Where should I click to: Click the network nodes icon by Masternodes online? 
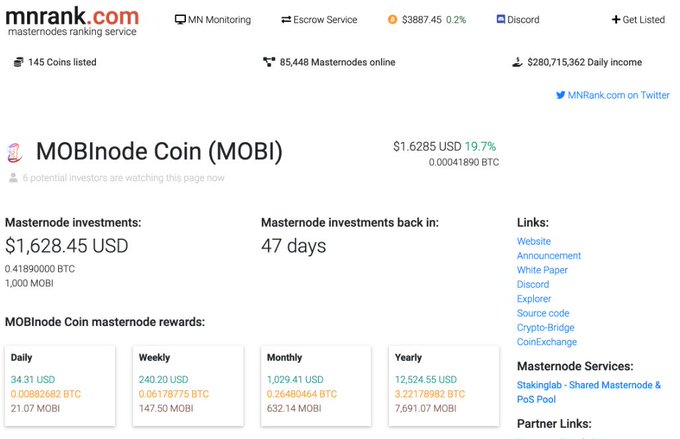(269, 62)
